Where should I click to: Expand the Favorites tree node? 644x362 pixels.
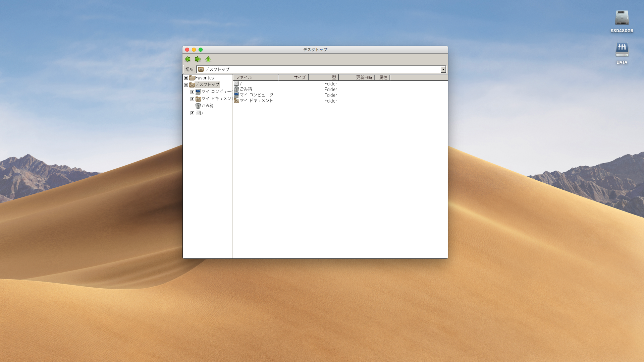tap(186, 78)
